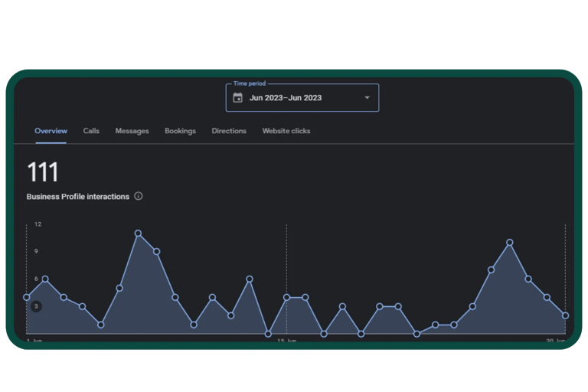The width and height of the screenshot is (588, 392).
Task: Click the calendar icon in Time period
Action: (238, 98)
